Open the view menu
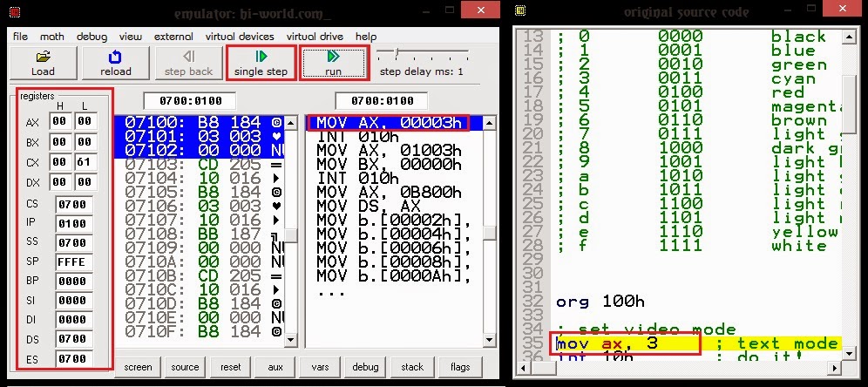 tap(131, 37)
